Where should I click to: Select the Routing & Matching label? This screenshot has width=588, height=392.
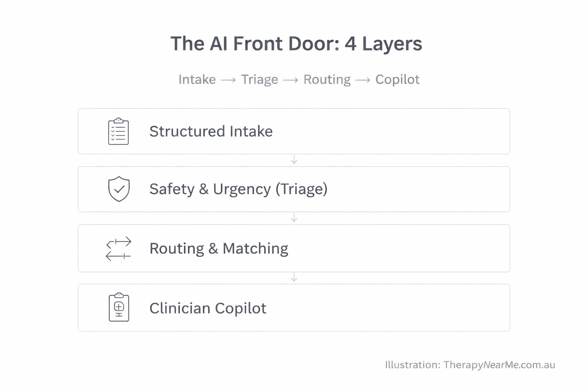click(219, 248)
